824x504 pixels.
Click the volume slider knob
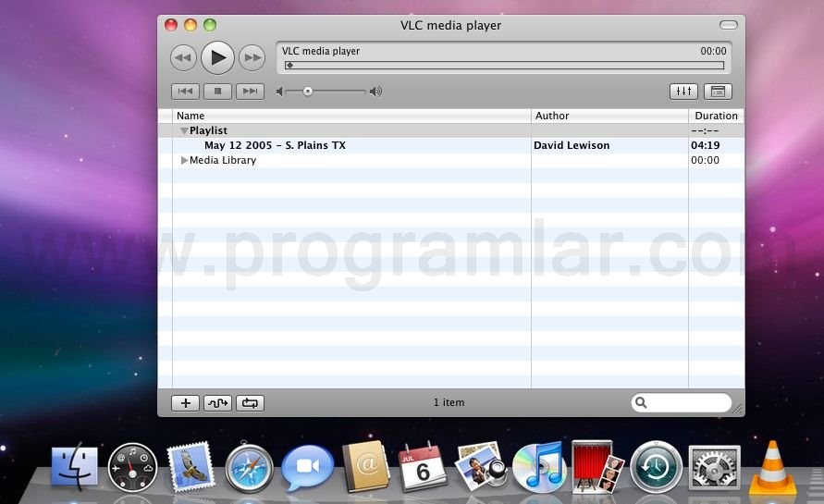point(308,92)
